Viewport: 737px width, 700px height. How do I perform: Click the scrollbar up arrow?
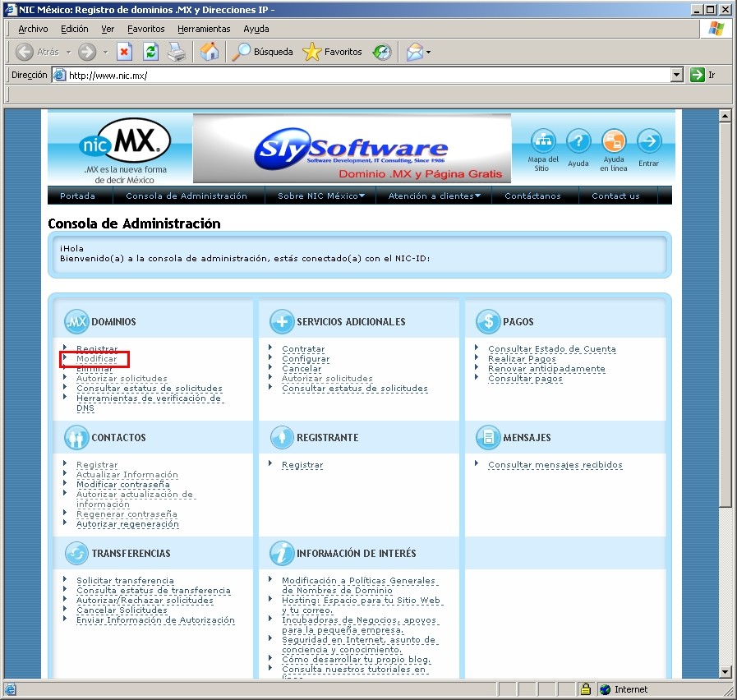pyautogui.click(x=725, y=116)
